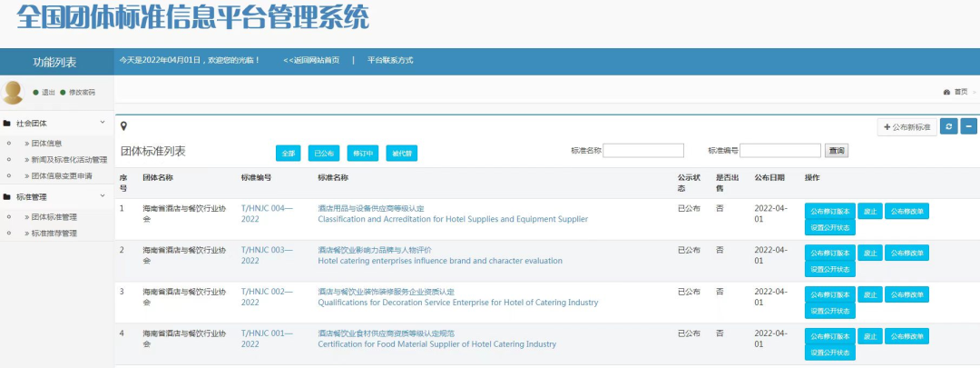Click the 团体标准列表 heading text

click(153, 152)
